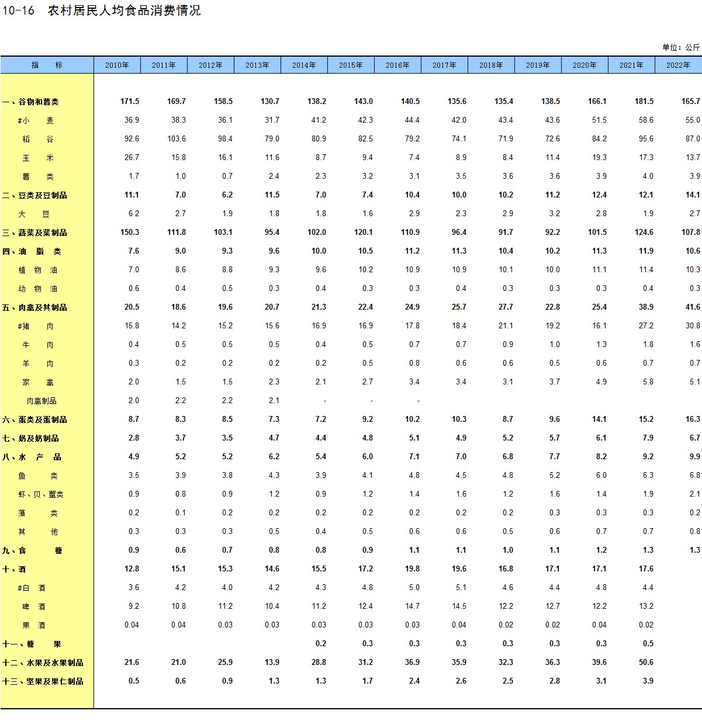
Task: Select the 2010年 column header
Action: point(117,65)
